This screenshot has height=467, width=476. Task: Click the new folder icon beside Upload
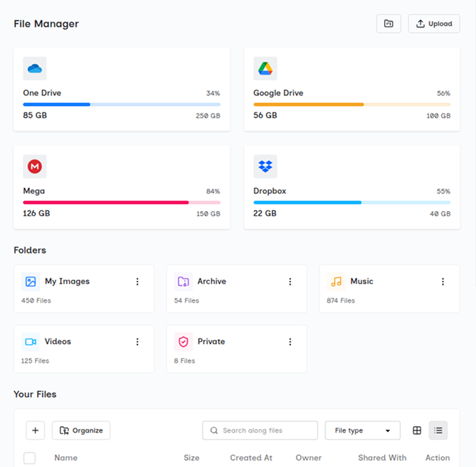point(389,24)
